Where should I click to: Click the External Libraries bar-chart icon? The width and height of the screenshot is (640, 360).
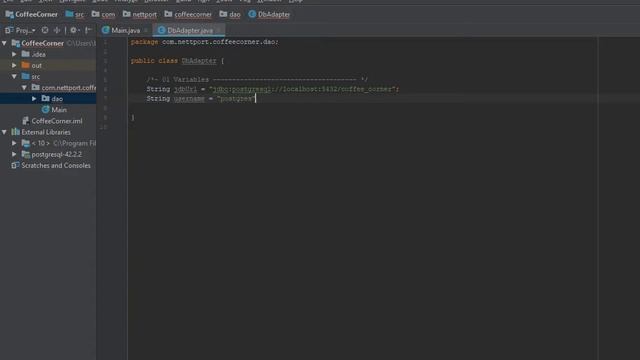point(16,132)
